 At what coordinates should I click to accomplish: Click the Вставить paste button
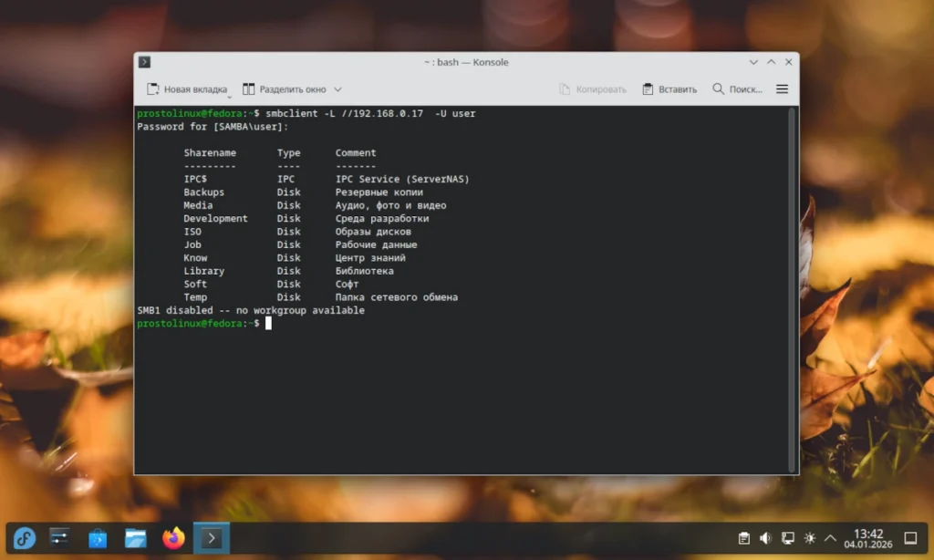click(x=669, y=89)
